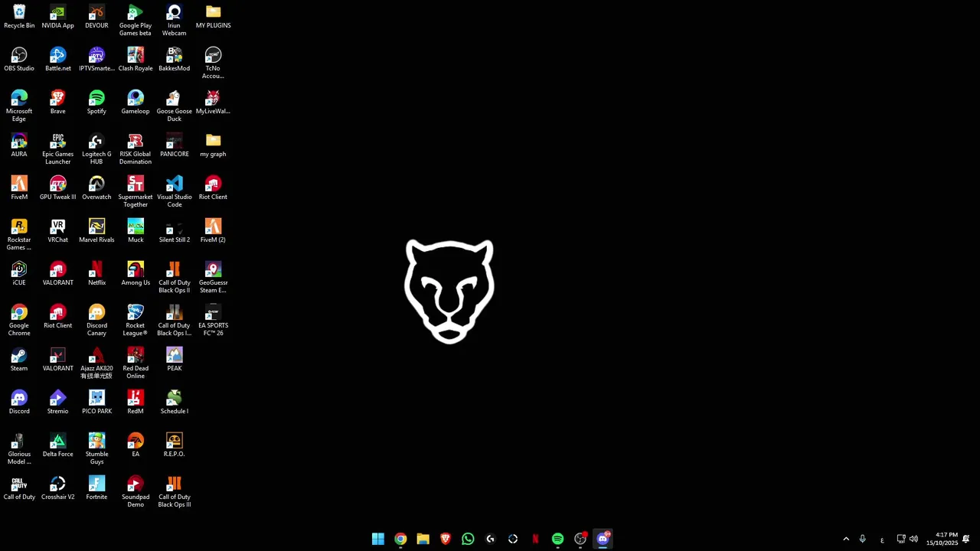This screenshot has width=980, height=551.
Task: Select the Clash Royale desktop icon
Action: tap(136, 60)
